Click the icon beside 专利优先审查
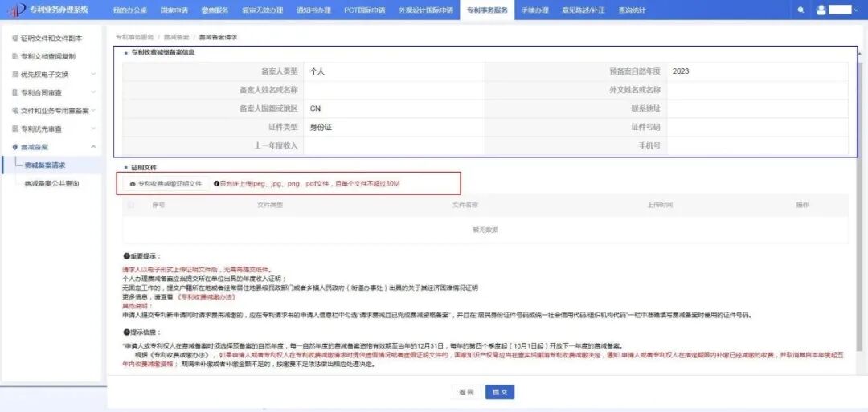 [x=15, y=128]
